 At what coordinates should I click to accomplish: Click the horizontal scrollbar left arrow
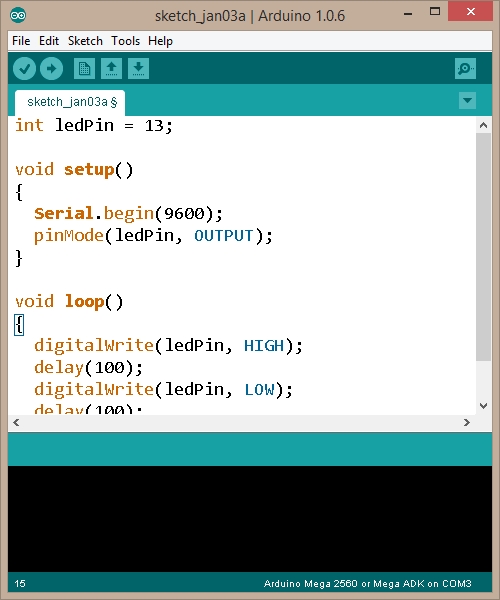coord(16,422)
